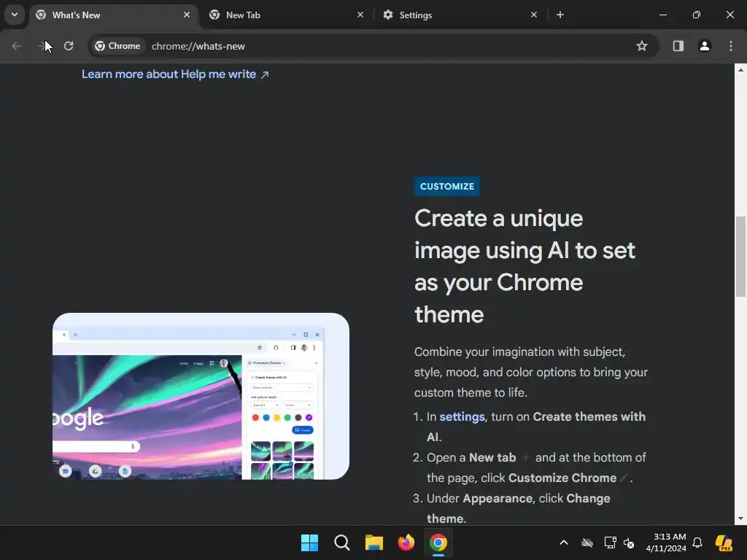Click the OneDrive cloud tray icon
The width and height of the screenshot is (747, 560).
587,542
